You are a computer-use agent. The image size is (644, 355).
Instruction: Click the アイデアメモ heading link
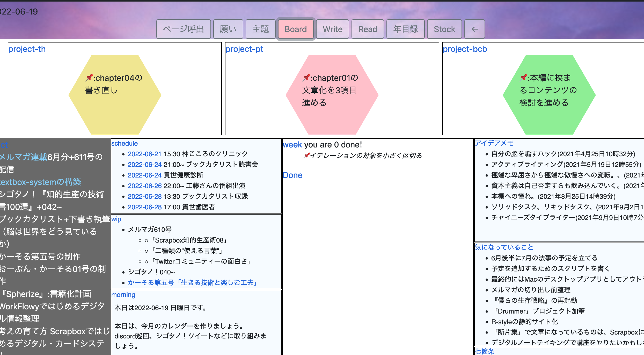point(494,143)
